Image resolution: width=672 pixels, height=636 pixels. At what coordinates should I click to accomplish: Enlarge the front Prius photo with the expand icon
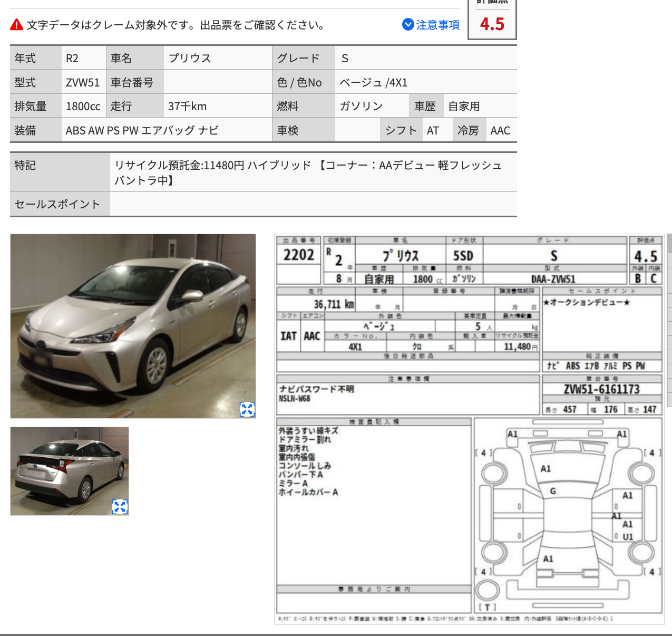pyautogui.click(x=247, y=409)
